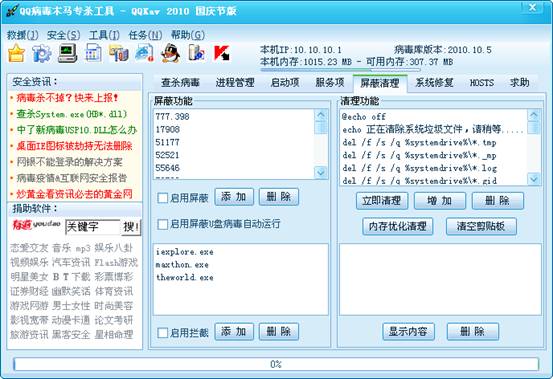
Task: Click 删除 button beside 增加
Action: point(498,201)
